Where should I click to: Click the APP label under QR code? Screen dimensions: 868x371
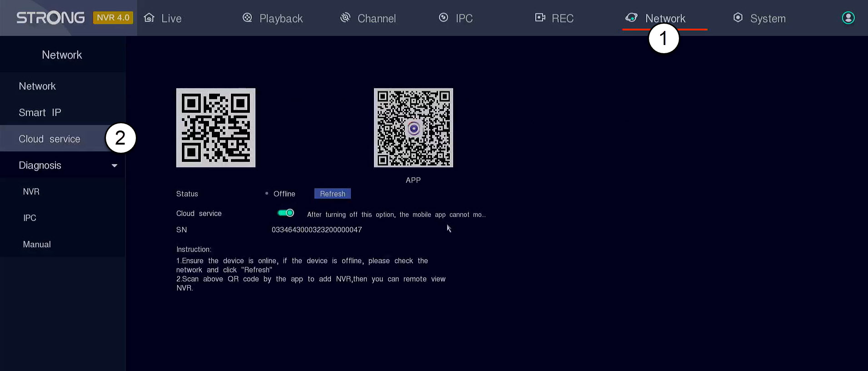[x=413, y=180]
